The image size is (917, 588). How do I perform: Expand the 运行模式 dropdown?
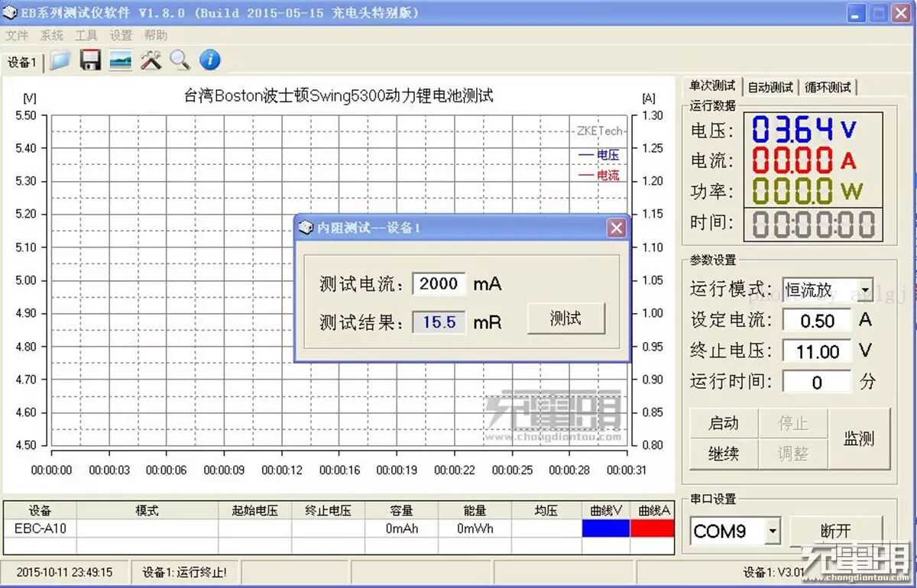(865, 289)
